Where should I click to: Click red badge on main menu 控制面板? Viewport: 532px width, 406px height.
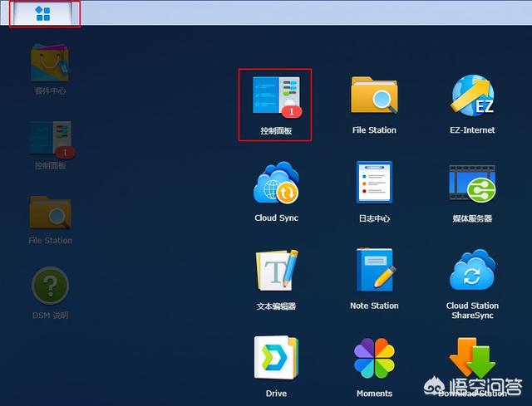pos(291,111)
